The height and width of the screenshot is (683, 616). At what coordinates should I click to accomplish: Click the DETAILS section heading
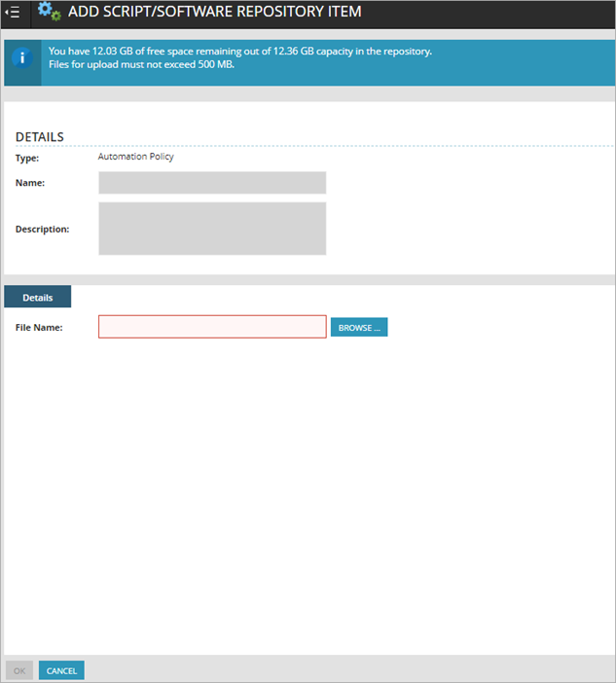point(40,137)
